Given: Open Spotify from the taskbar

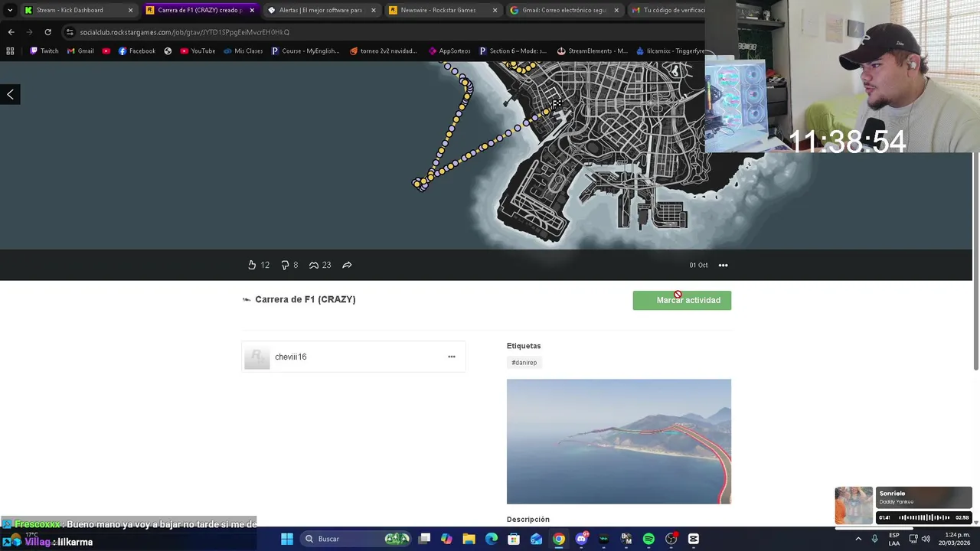Looking at the screenshot, I should point(648,539).
